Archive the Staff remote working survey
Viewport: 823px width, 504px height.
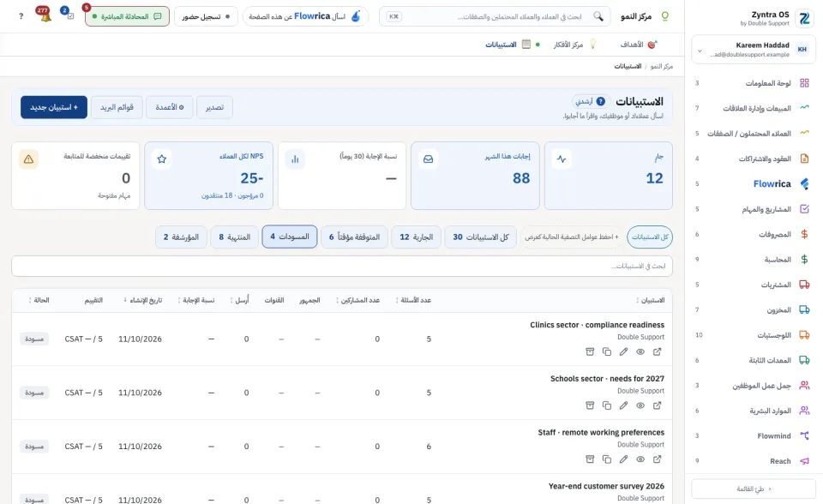tap(590, 459)
